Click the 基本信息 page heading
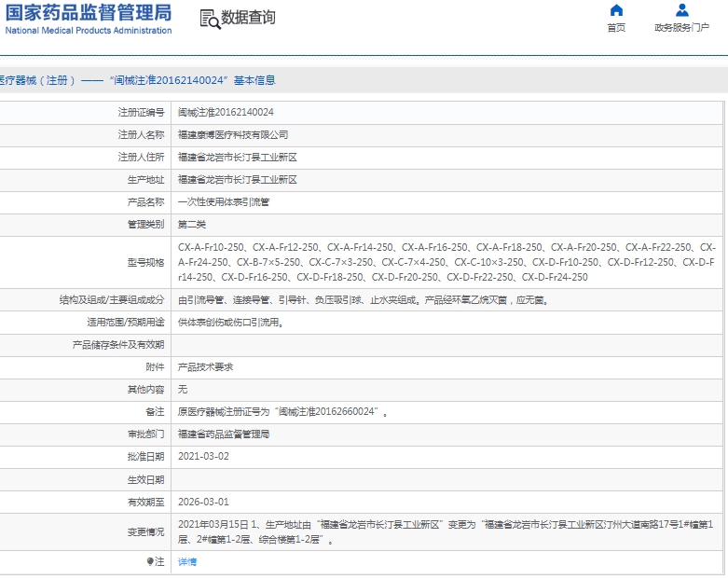This screenshot has width=728, height=579. point(254,80)
